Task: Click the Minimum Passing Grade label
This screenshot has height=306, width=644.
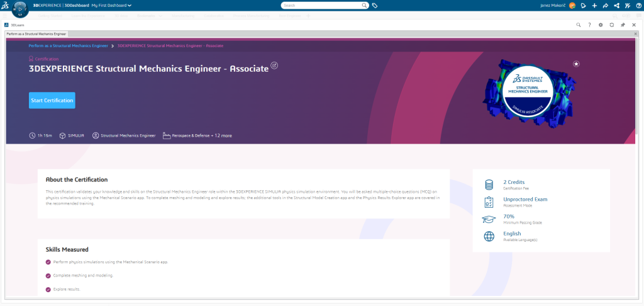Action: click(x=523, y=222)
